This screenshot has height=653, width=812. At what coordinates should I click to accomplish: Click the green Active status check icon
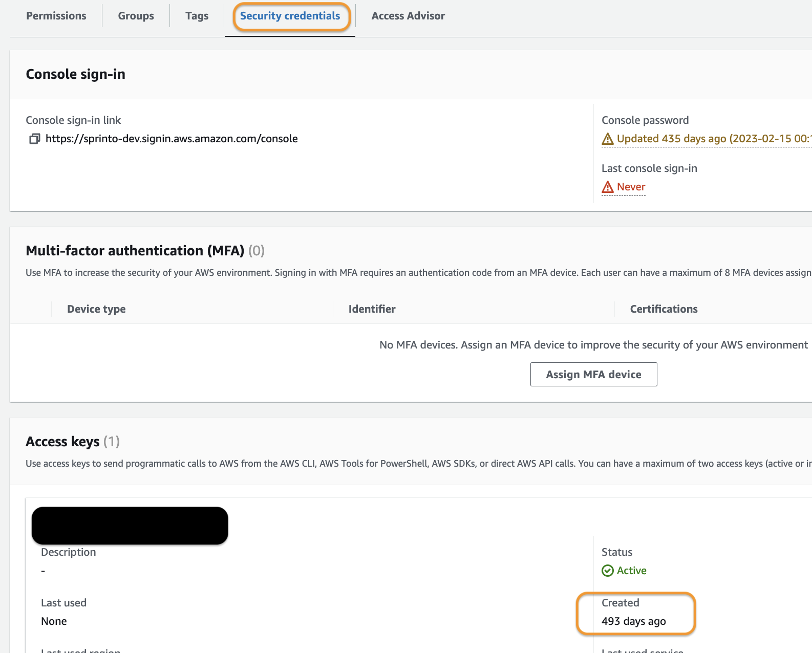[x=608, y=571]
